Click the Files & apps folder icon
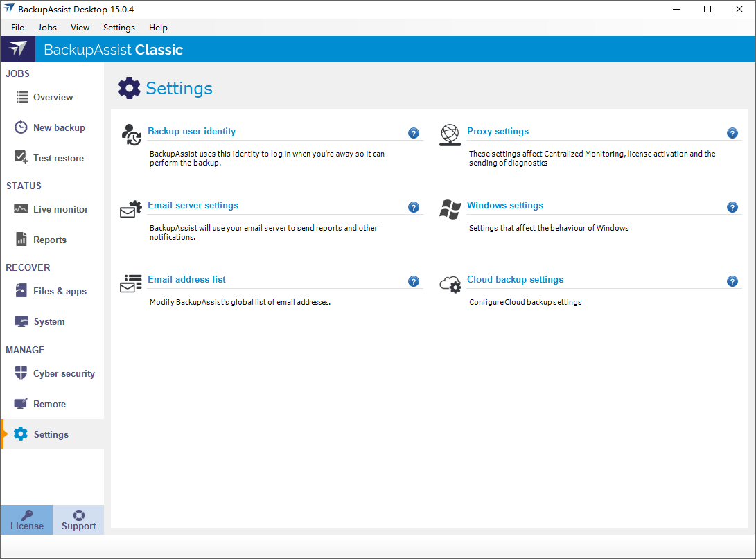Screen dimensions: 756x559 point(21,291)
